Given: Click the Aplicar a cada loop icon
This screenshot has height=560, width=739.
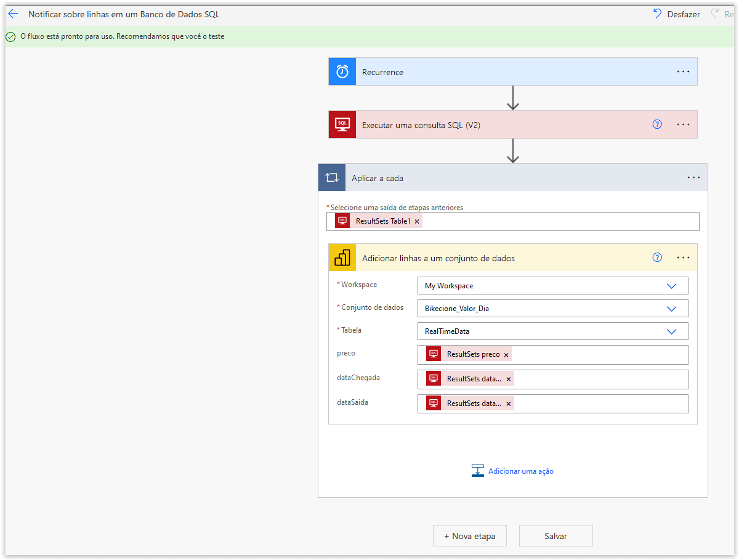Looking at the screenshot, I should 332,177.
